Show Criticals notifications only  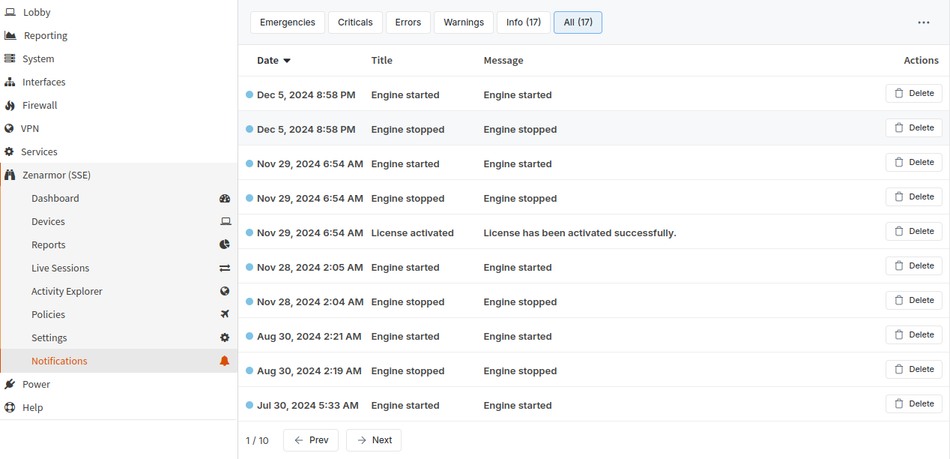click(355, 22)
